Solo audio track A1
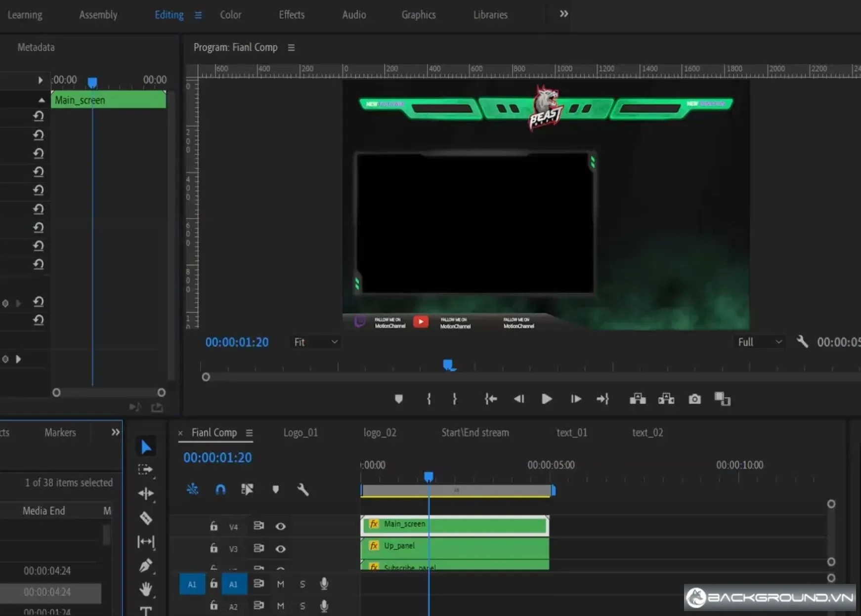Viewport: 861px width, 616px height. [x=302, y=584]
